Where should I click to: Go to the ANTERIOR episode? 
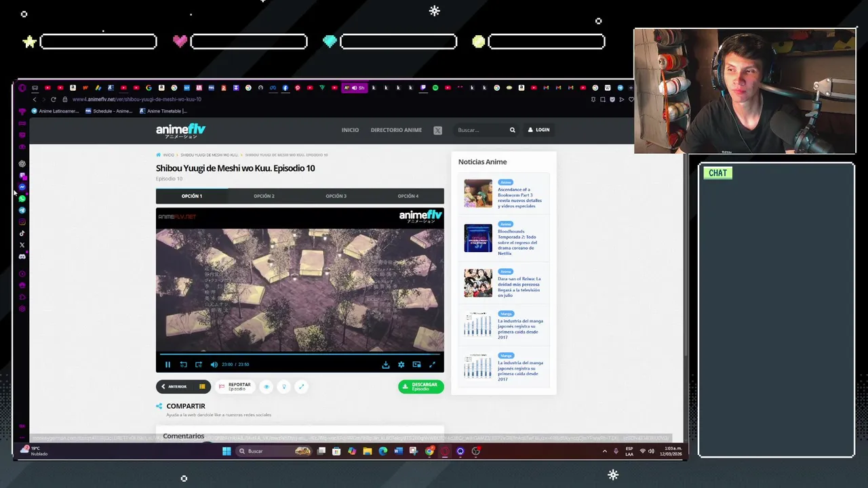pyautogui.click(x=174, y=386)
